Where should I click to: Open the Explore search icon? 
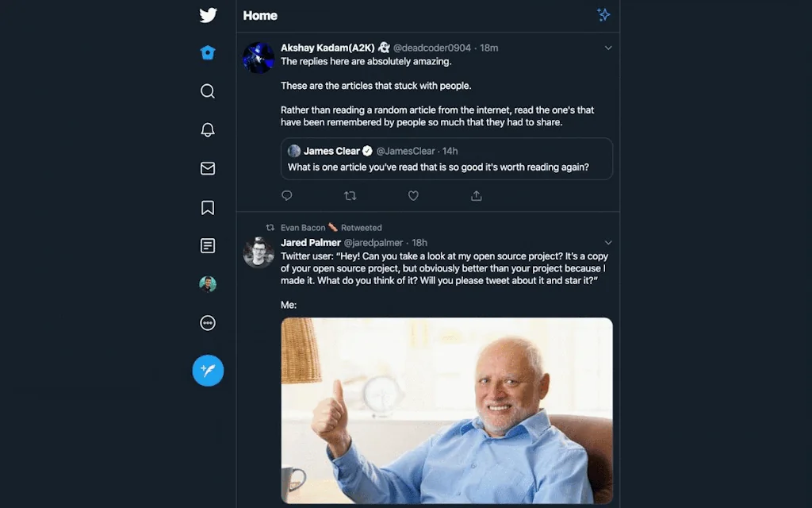[x=208, y=91]
